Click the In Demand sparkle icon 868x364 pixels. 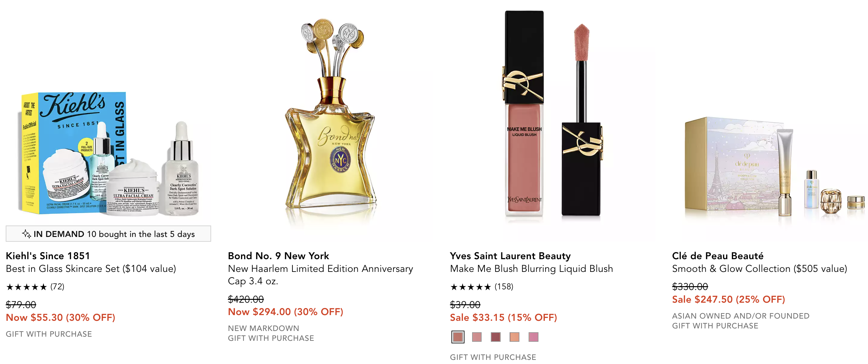[x=26, y=233]
